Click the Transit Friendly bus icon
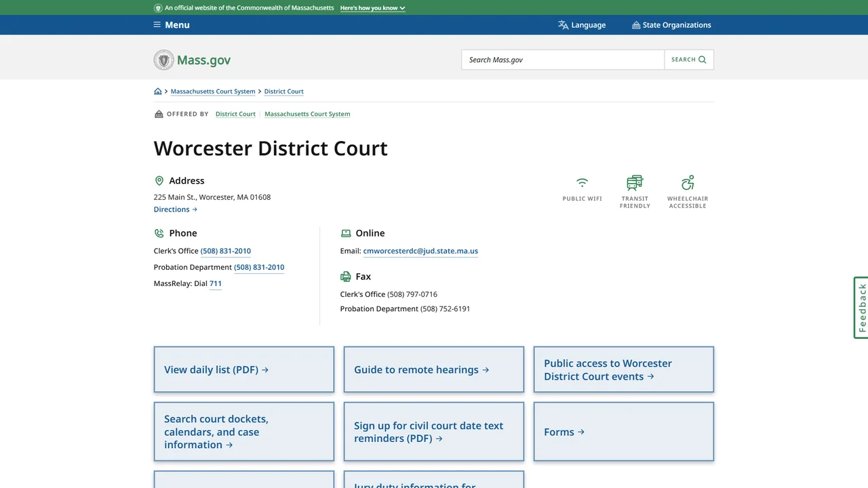868x488 pixels. [635, 182]
